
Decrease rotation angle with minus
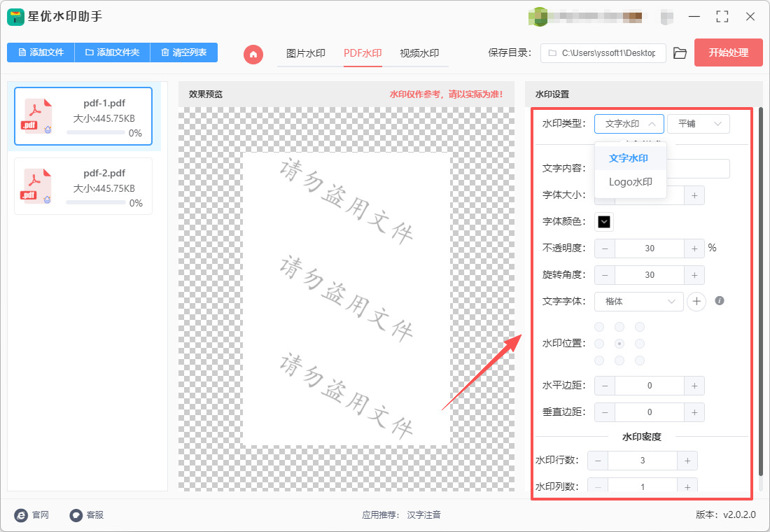pyautogui.click(x=605, y=275)
